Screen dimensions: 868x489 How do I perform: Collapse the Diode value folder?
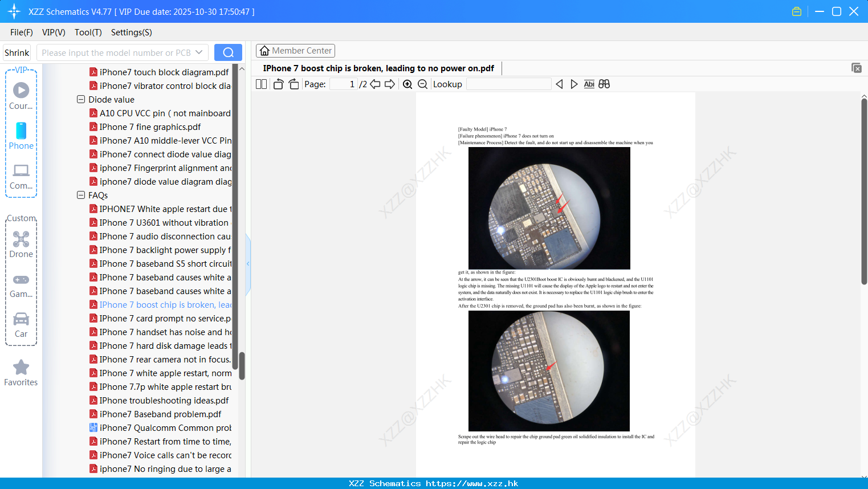coord(81,99)
